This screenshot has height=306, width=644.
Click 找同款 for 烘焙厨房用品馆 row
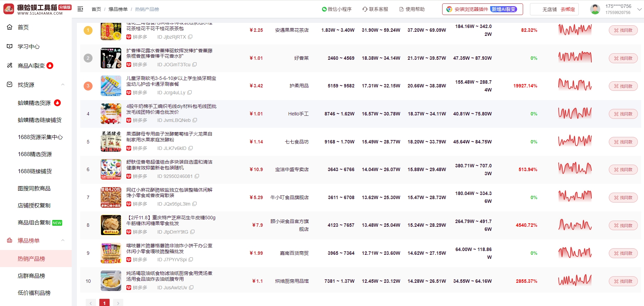[x=623, y=281]
